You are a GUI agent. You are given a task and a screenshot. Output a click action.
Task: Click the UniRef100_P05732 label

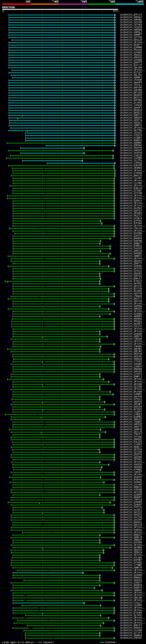click(131, 507)
